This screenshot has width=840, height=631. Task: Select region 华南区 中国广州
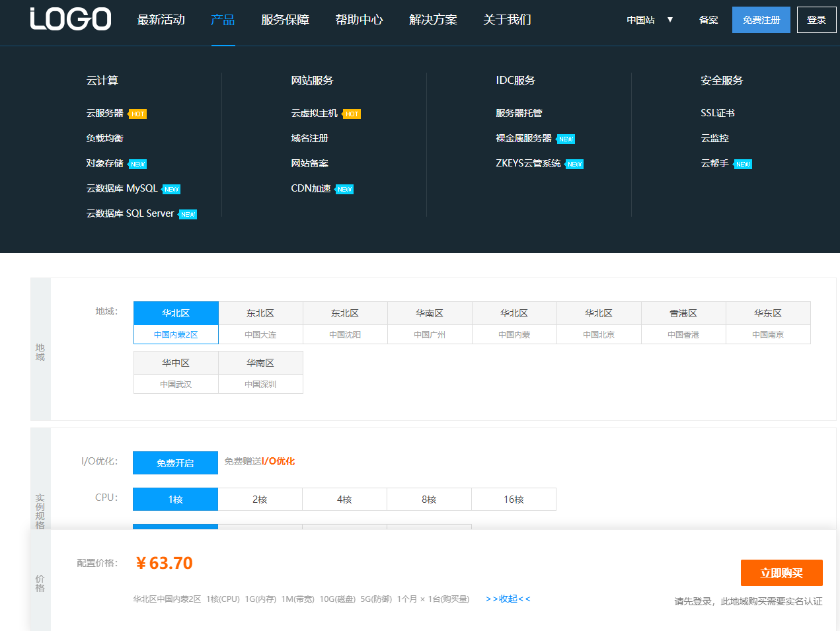point(430,323)
